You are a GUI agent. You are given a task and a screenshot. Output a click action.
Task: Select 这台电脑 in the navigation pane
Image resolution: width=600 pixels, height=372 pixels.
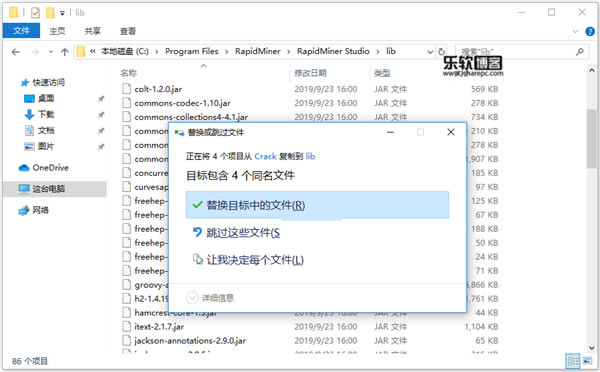pyautogui.click(x=55, y=189)
